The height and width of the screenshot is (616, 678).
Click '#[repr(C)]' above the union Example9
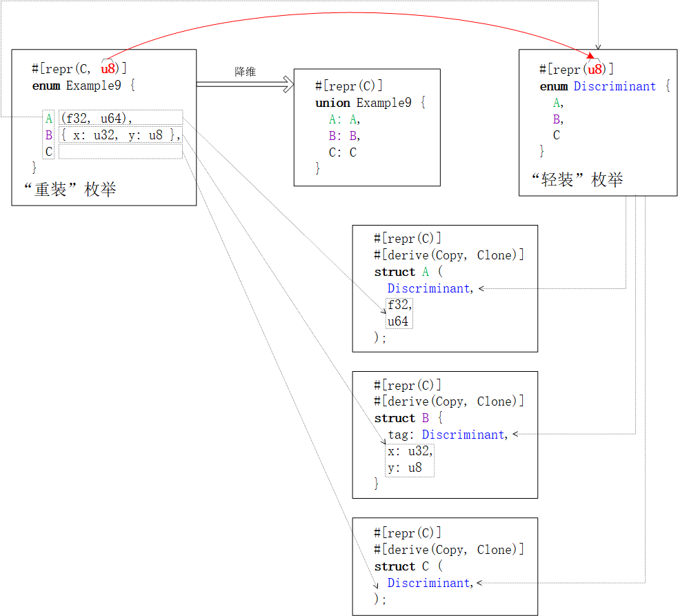348,86
